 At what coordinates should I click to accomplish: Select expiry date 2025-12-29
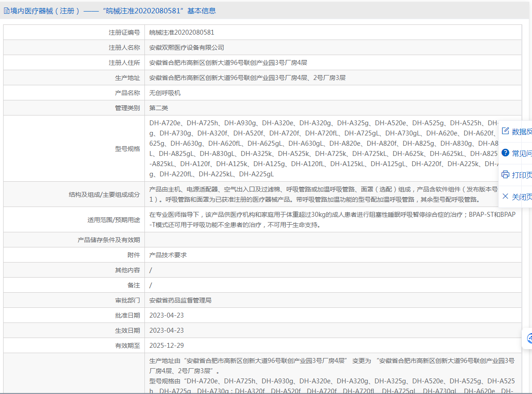(x=167, y=346)
